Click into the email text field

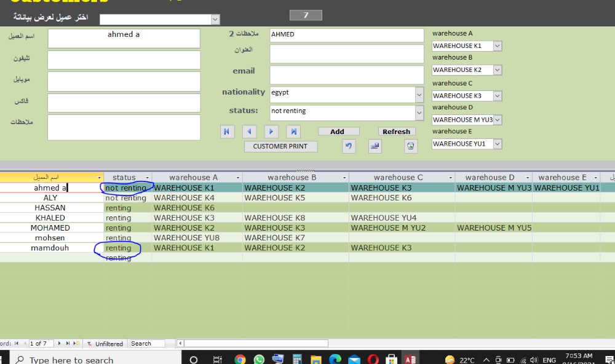tap(346, 74)
